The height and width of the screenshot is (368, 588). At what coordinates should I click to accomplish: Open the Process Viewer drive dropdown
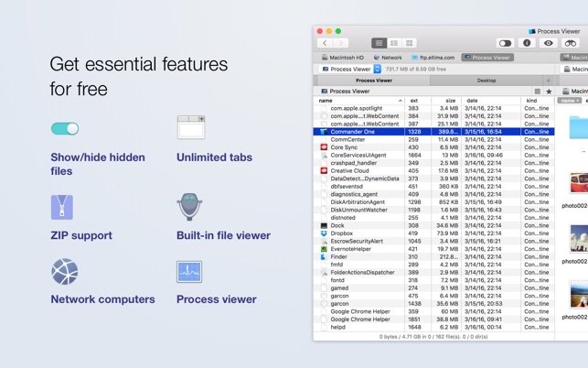(377, 69)
